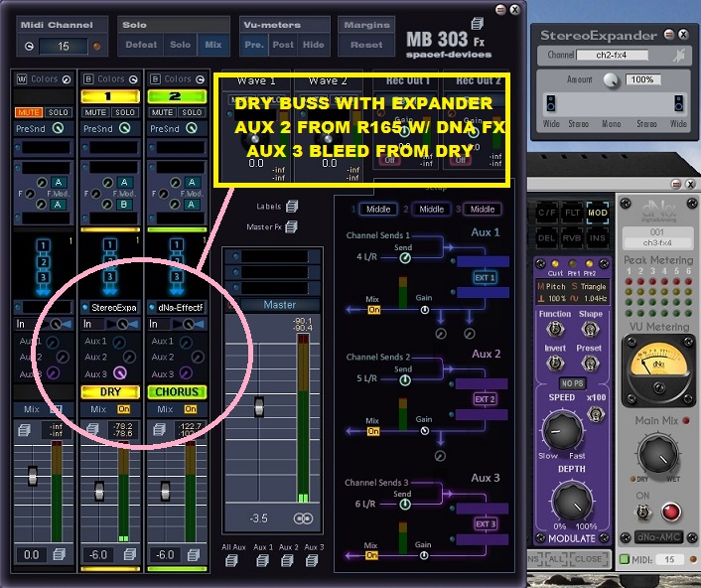701x588 pixels.
Task: Select the MOD tab in dNa
Action: (598, 213)
